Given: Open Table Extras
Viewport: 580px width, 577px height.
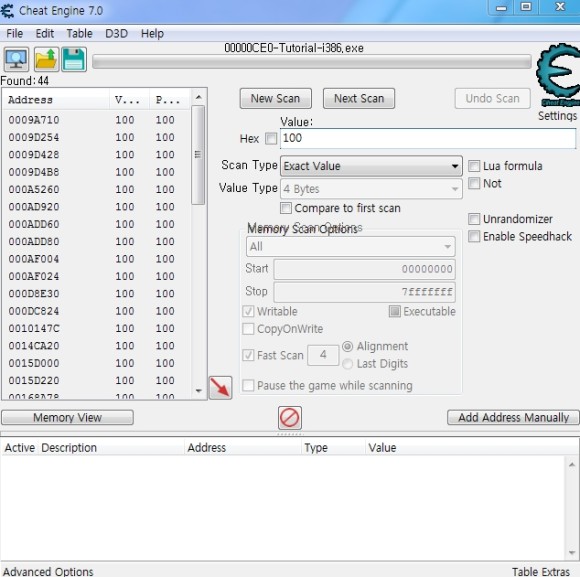Looking at the screenshot, I should 541,572.
